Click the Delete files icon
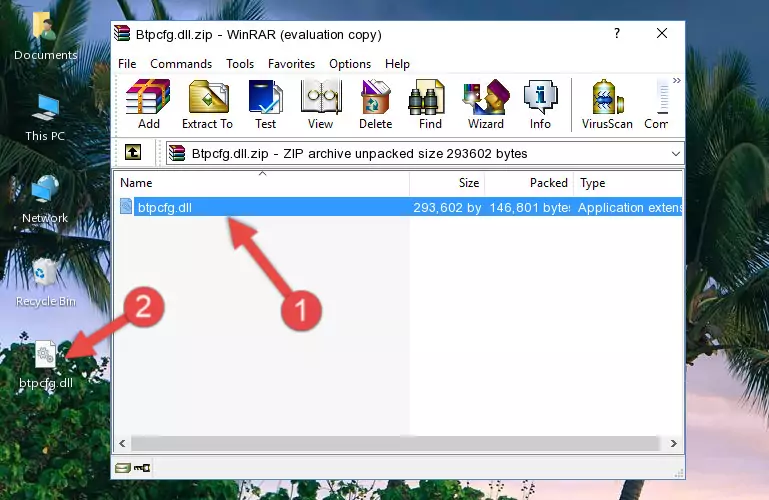Viewport: 769px width, 500px height. [376, 104]
